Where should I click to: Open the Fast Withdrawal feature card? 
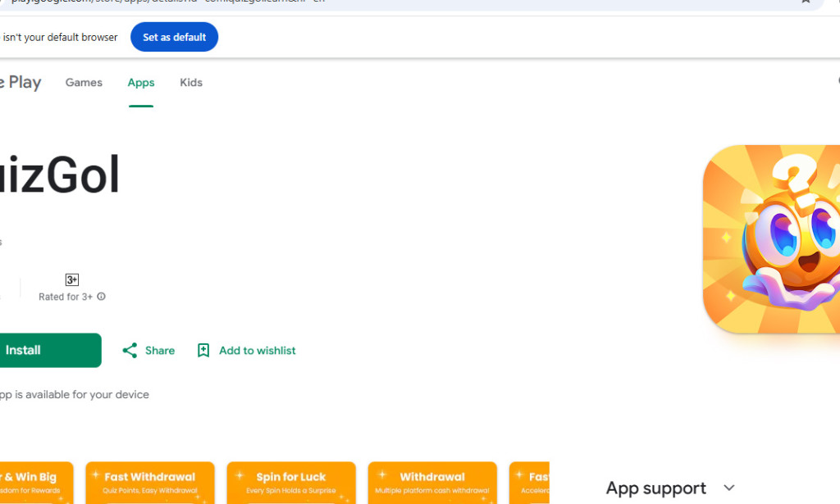pos(150,483)
